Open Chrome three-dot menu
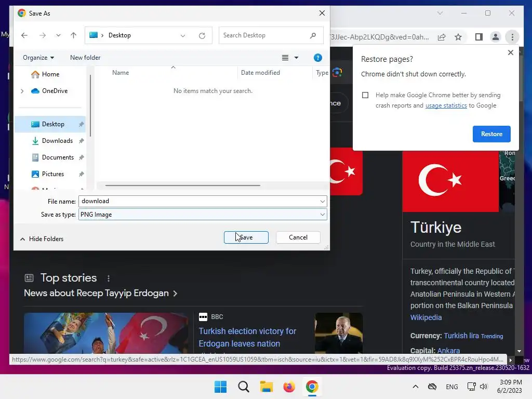The image size is (532, 399). [x=512, y=37]
